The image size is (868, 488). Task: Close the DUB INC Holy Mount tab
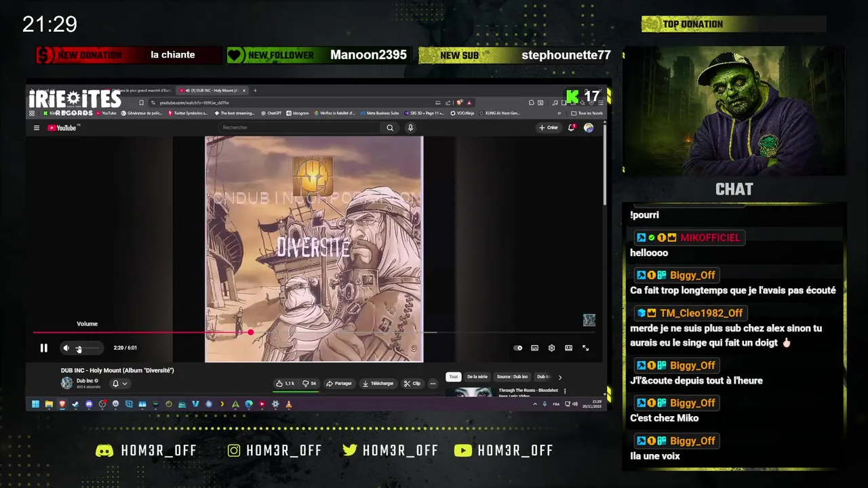pos(244,90)
